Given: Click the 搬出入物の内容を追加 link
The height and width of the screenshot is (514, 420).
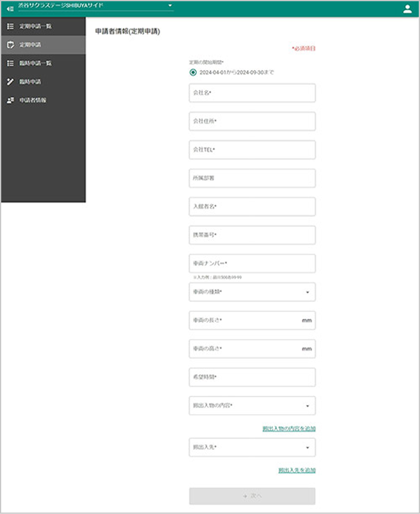Looking at the screenshot, I should (x=289, y=429).
